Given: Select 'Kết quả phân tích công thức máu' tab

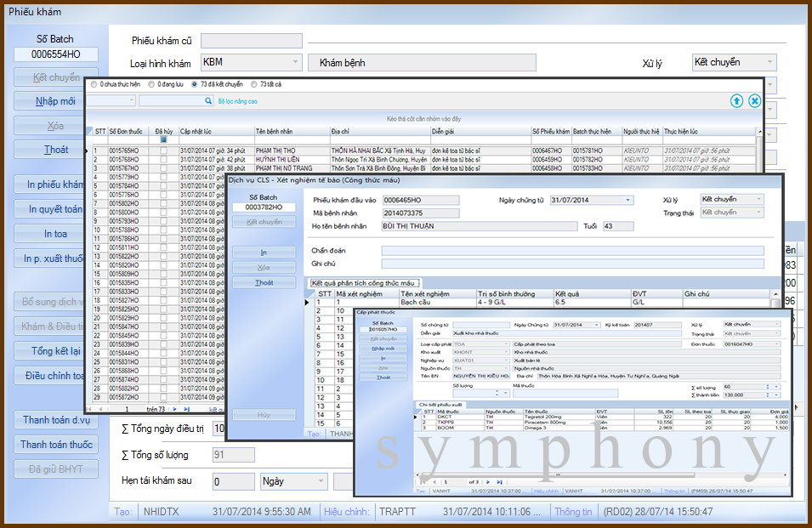Looking at the screenshot, I should pyautogui.click(x=364, y=283).
